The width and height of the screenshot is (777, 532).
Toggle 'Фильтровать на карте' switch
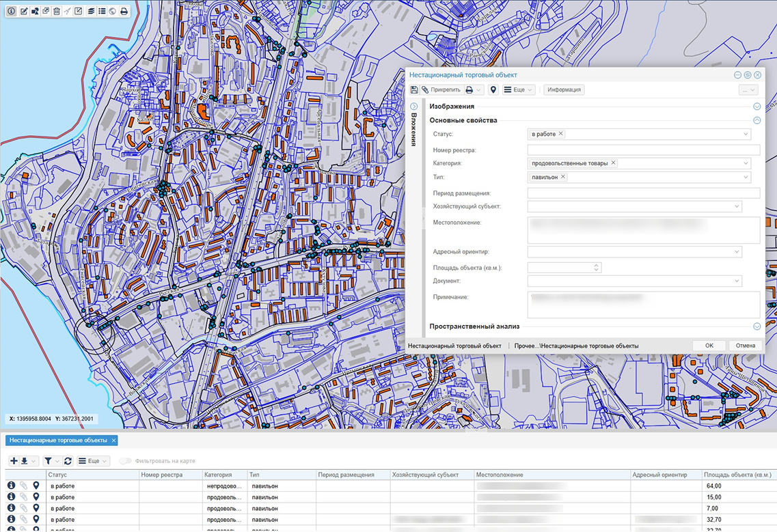click(125, 461)
